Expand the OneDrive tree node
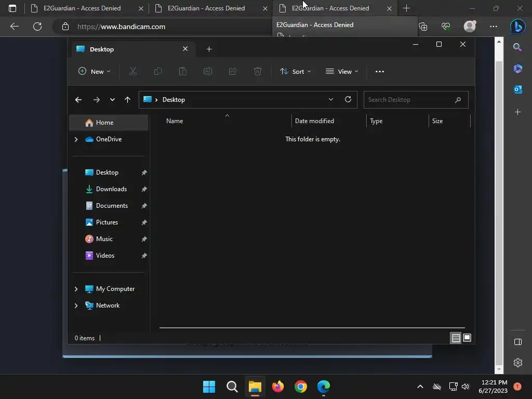Viewport: 532px width, 399px height. click(76, 139)
